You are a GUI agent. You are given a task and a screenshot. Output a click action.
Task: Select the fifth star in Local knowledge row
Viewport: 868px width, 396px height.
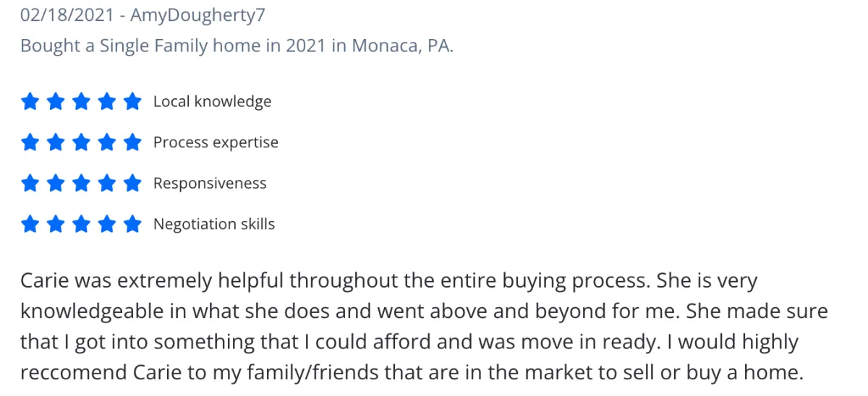pyautogui.click(x=132, y=102)
